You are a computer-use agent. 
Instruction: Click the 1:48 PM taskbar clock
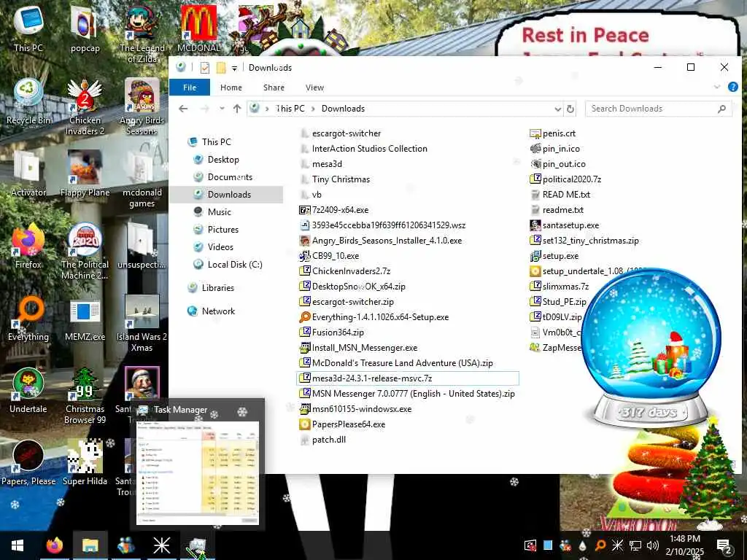tap(684, 539)
